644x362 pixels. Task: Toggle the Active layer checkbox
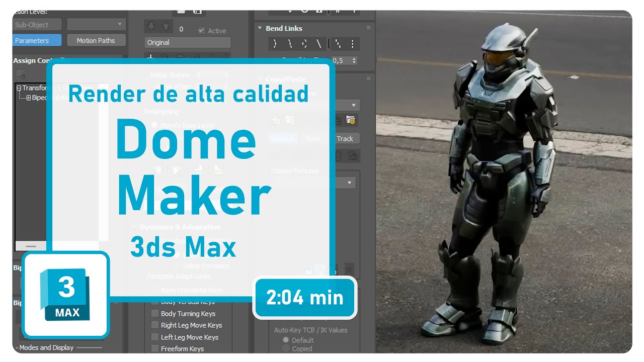[202, 30]
